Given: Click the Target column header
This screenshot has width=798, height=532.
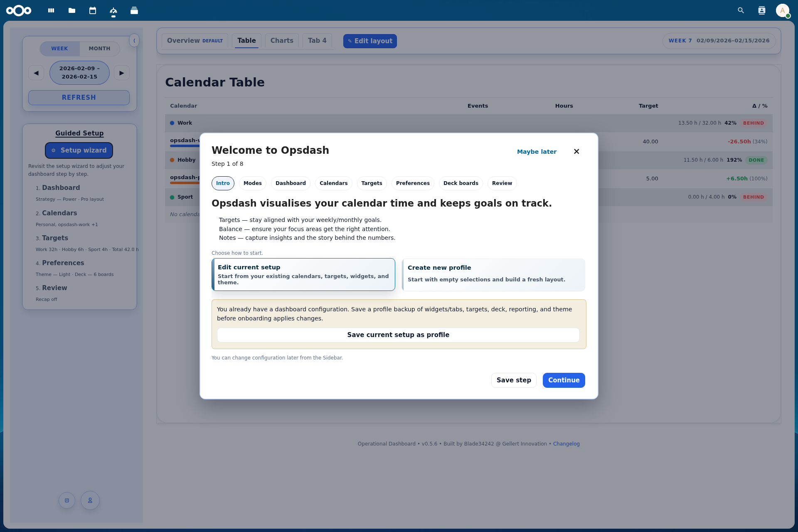Looking at the screenshot, I should tap(648, 106).
